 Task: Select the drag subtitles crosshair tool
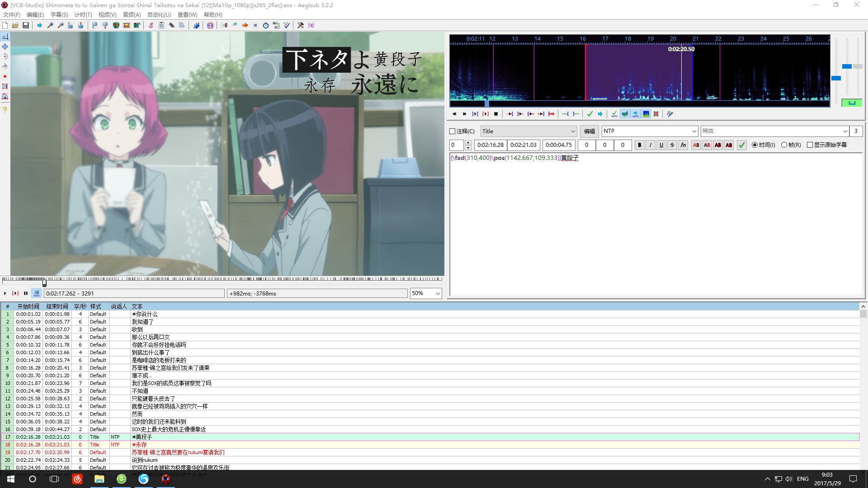coord(5,47)
